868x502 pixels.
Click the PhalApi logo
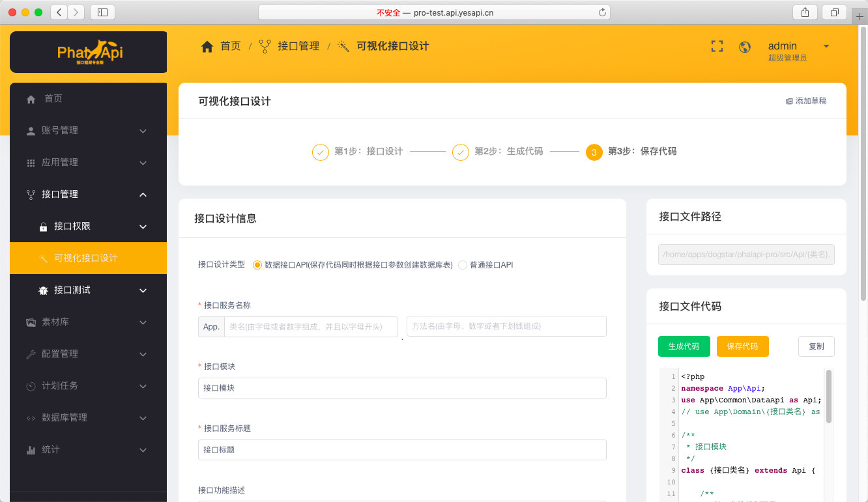pyautogui.click(x=89, y=52)
